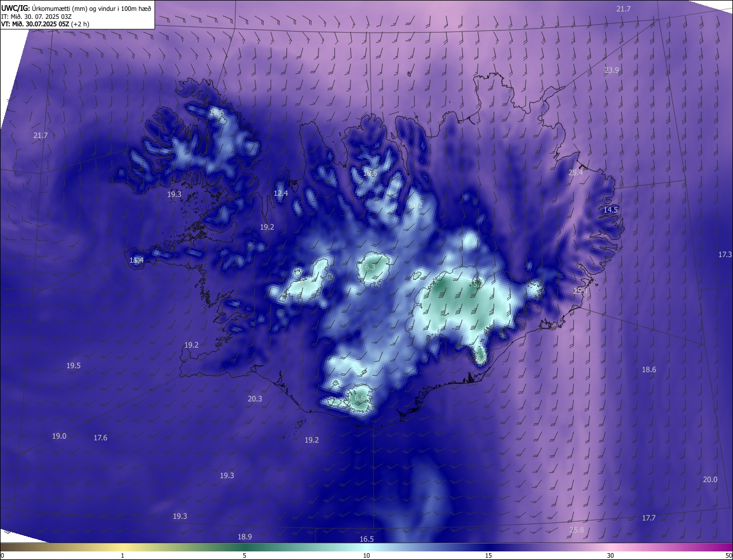This screenshot has width=733, height=560.
Task: Click the value 11.4 on the western peninsula
Action: click(136, 261)
